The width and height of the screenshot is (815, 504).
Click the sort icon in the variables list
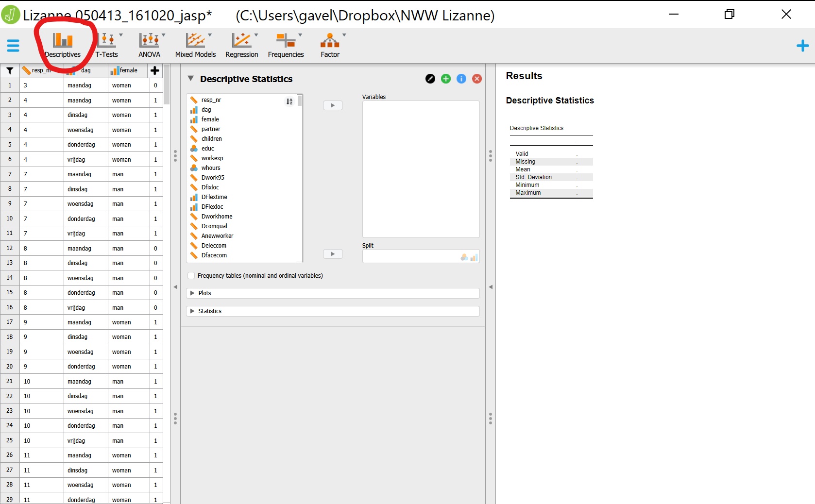[x=289, y=101]
